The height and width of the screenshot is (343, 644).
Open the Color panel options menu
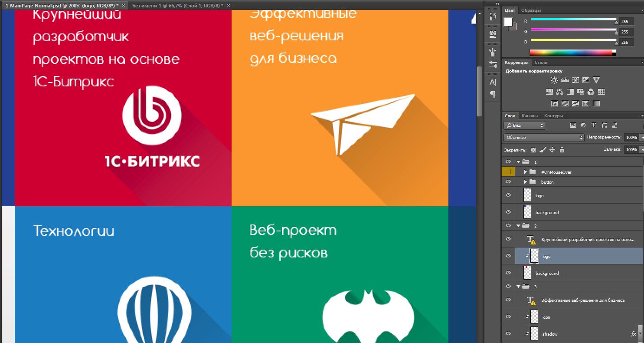click(642, 10)
